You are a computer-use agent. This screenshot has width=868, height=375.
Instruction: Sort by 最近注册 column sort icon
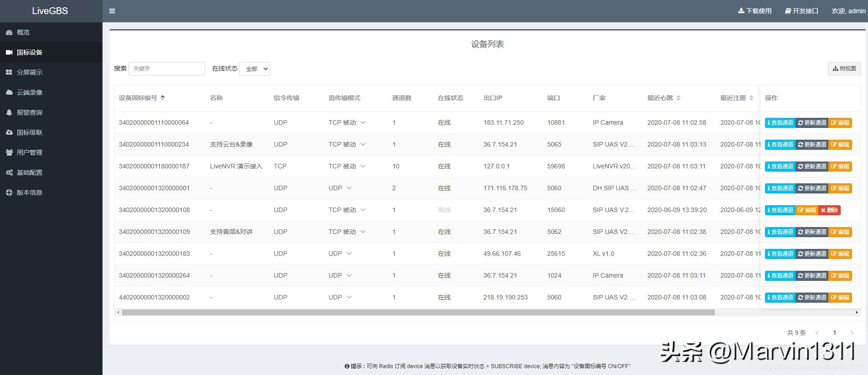click(x=751, y=98)
